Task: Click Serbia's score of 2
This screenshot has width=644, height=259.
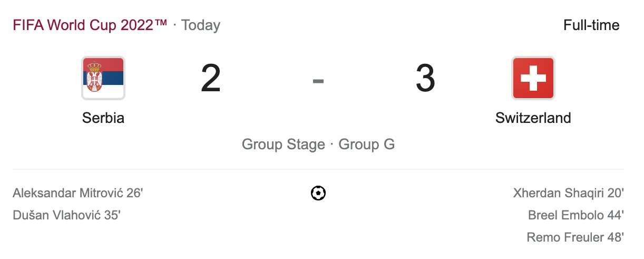Action: 211,79
